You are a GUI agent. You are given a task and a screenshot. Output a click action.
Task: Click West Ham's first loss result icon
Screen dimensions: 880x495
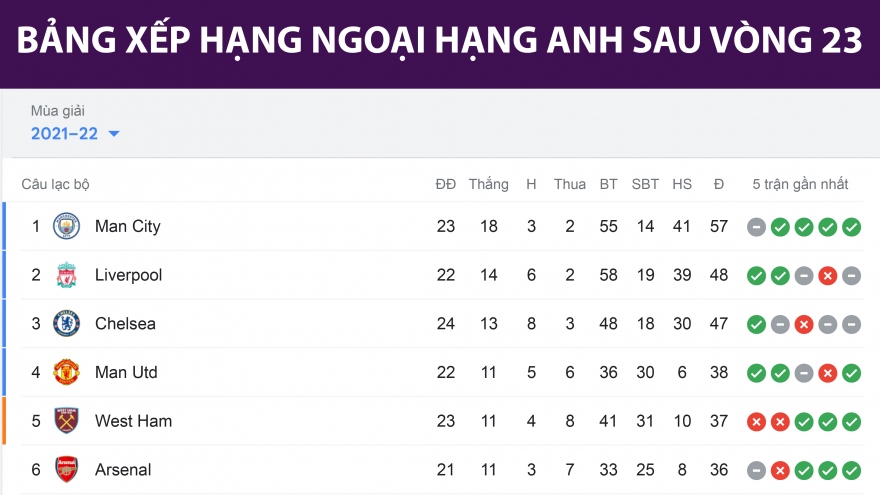pyautogui.click(x=756, y=421)
